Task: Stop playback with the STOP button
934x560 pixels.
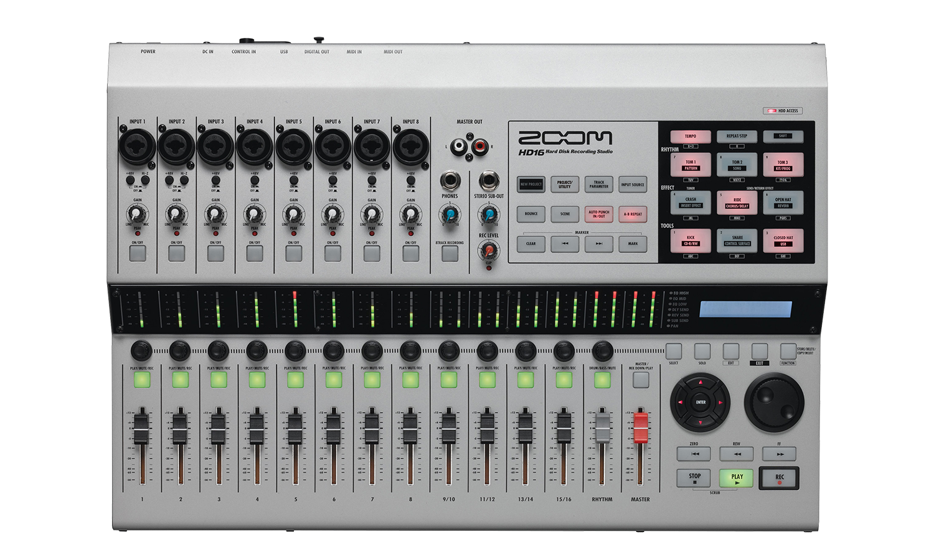Action: click(694, 478)
